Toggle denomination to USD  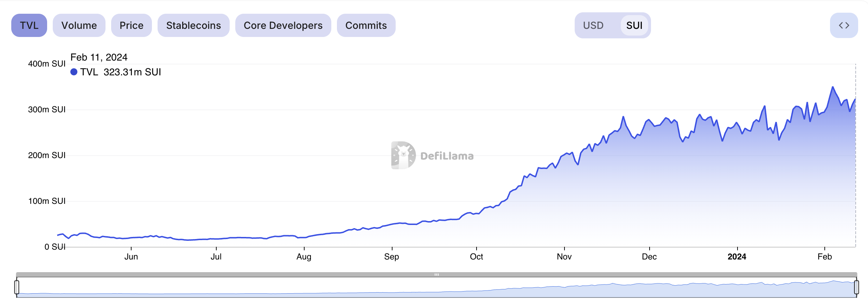pos(593,25)
